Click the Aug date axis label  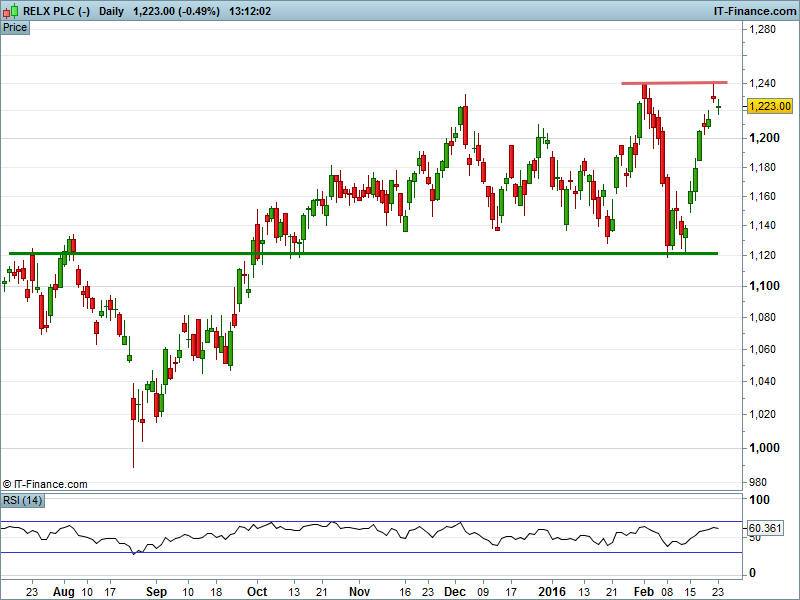pyautogui.click(x=64, y=592)
